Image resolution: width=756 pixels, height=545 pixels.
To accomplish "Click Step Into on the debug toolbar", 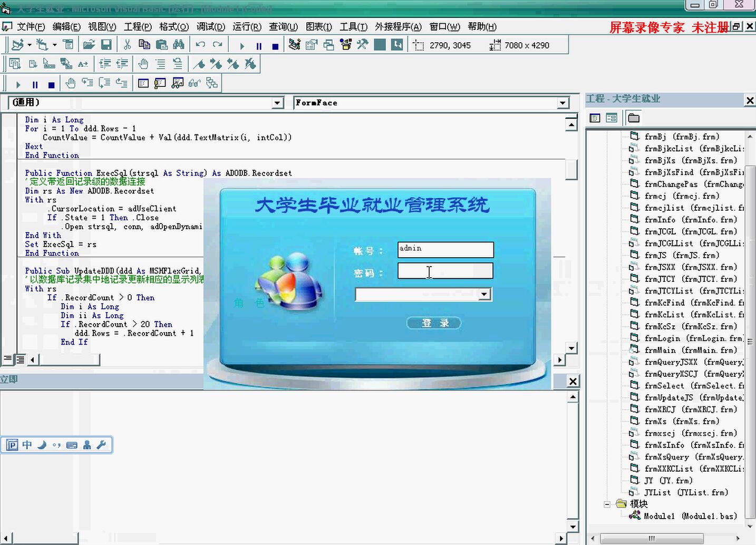I will pos(88,83).
